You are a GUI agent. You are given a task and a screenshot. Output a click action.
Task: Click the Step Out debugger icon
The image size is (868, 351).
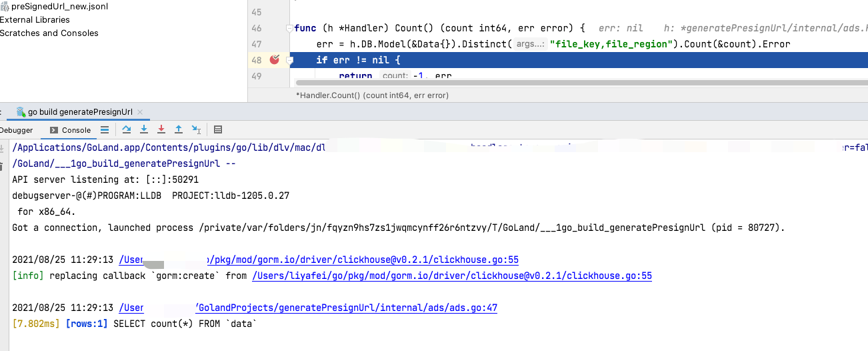click(x=179, y=129)
